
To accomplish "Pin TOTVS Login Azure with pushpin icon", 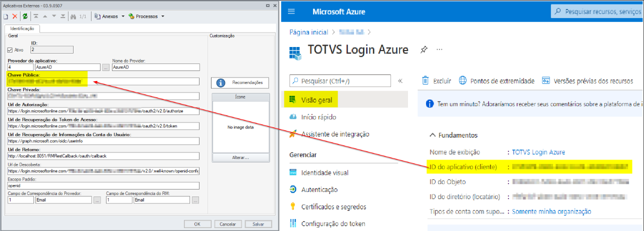I will click(424, 49).
